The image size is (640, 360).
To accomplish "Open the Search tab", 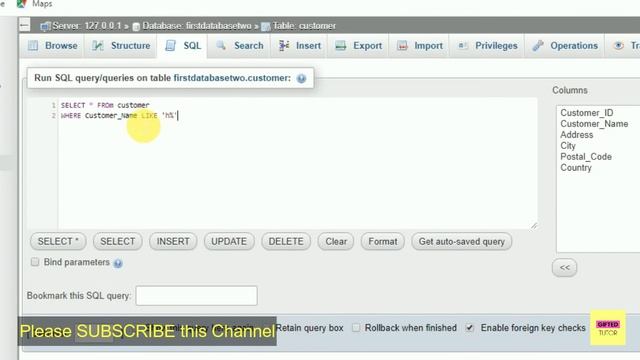I will 240,46.
